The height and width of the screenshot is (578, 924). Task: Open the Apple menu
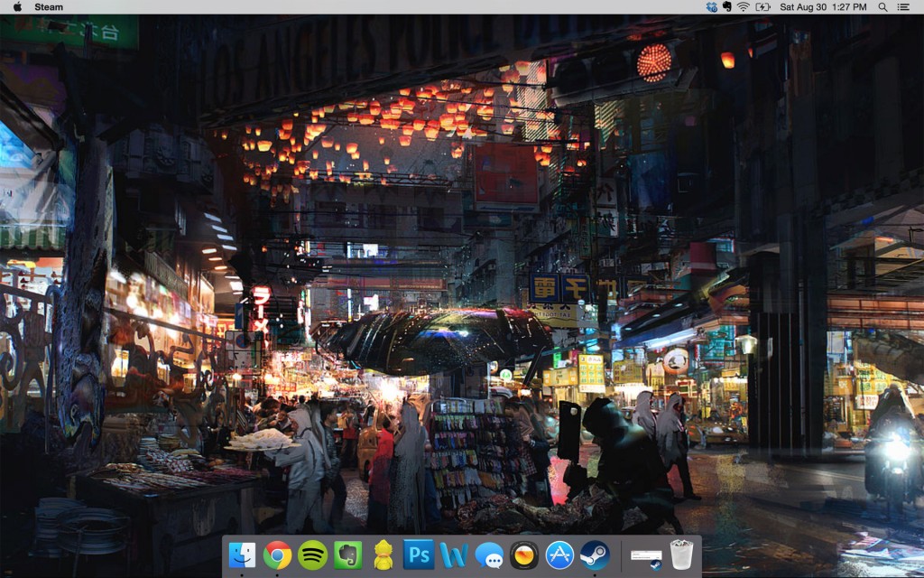pos(17,7)
